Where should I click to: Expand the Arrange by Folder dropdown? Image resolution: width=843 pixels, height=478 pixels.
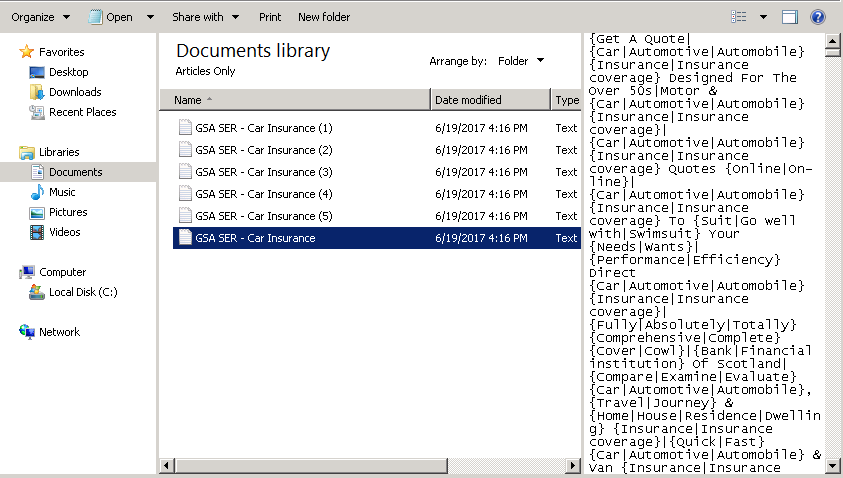click(x=521, y=61)
